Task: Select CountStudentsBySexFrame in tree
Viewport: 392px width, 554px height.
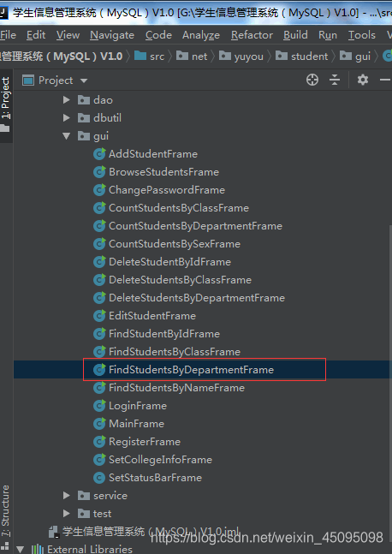Action: (x=175, y=244)
